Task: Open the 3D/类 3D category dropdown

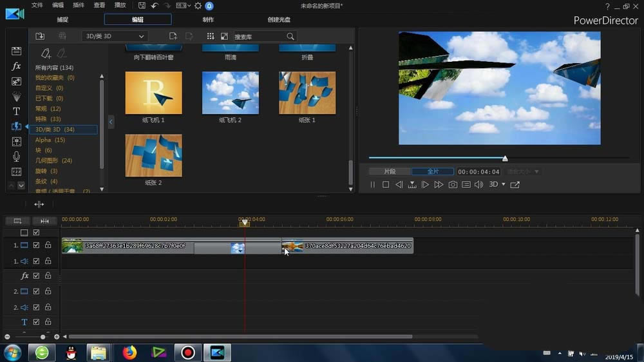Action: click(115, 36)
